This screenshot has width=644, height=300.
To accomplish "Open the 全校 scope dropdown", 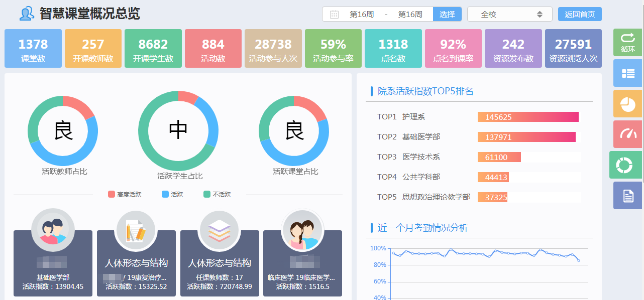I will point(509,15).
